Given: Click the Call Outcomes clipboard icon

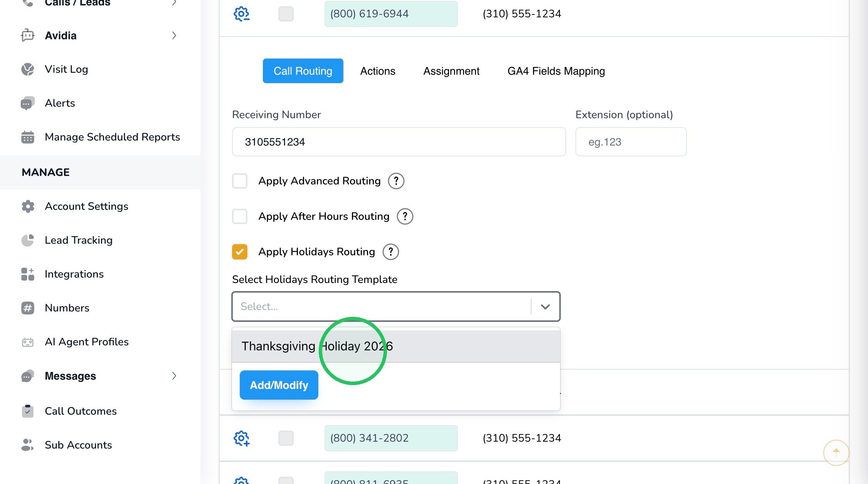Looking at the screenshot, I should 27,411.
